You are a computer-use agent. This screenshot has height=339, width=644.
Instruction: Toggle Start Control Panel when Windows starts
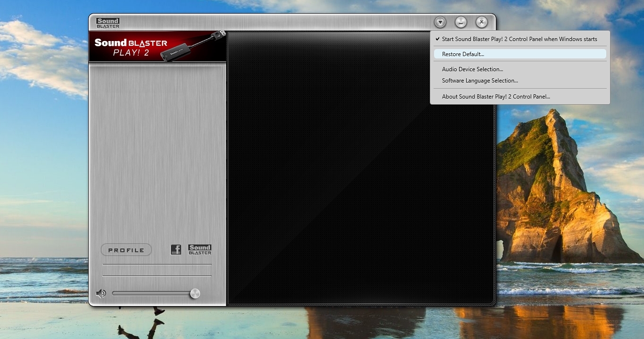(520, 39)
